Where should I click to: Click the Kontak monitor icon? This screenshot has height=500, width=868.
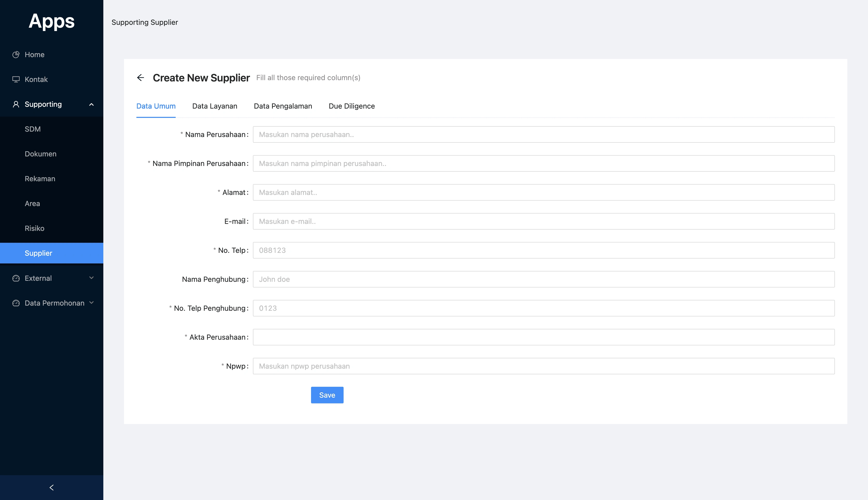point(16,79)
